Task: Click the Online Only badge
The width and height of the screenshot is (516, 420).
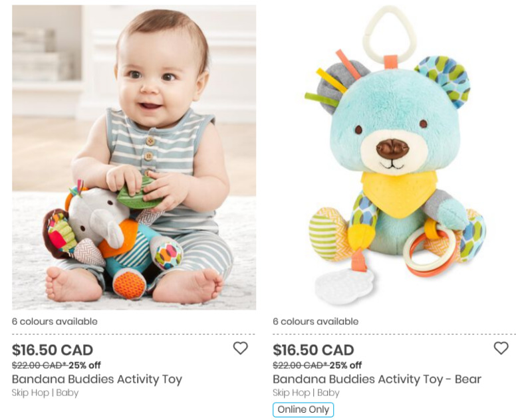Action: pyautogui.click(x=303, y=409)
